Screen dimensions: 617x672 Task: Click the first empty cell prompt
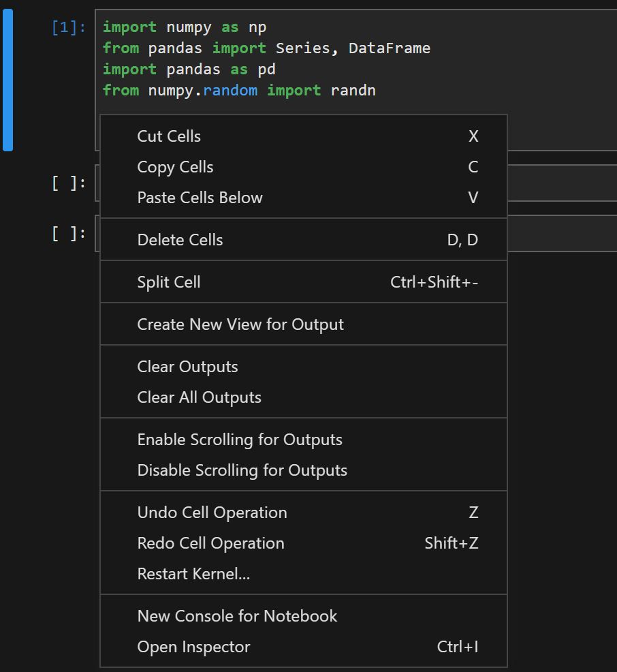tap(68, 182)
